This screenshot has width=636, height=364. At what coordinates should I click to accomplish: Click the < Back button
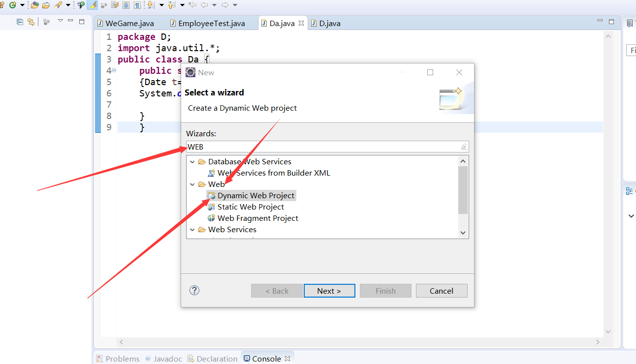point(277,291)
